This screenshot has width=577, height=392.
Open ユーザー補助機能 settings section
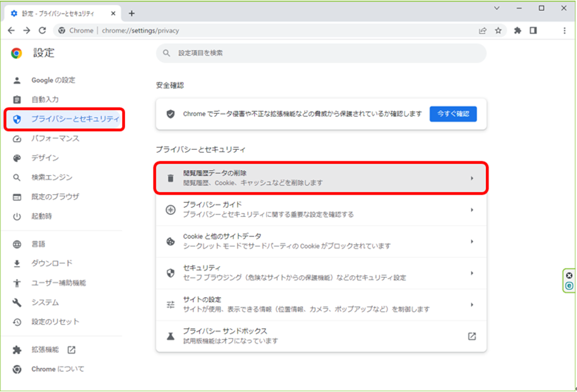coord(59,283)
